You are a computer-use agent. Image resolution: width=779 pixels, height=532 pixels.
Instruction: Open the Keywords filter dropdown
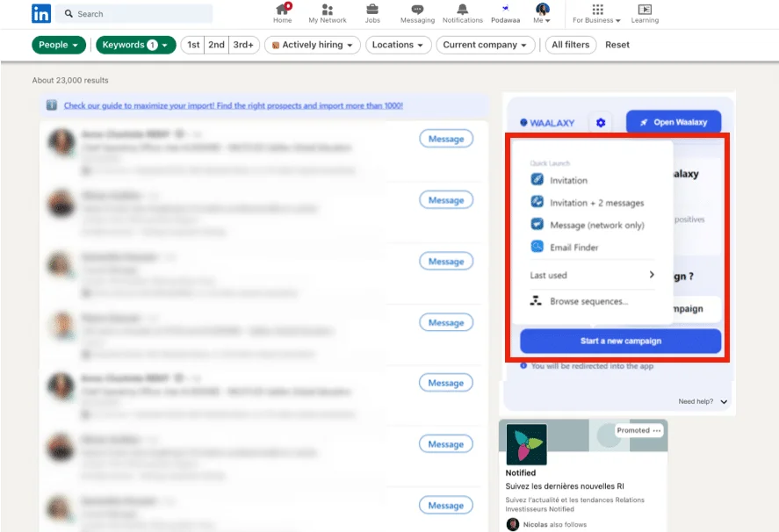pos(135,45)
